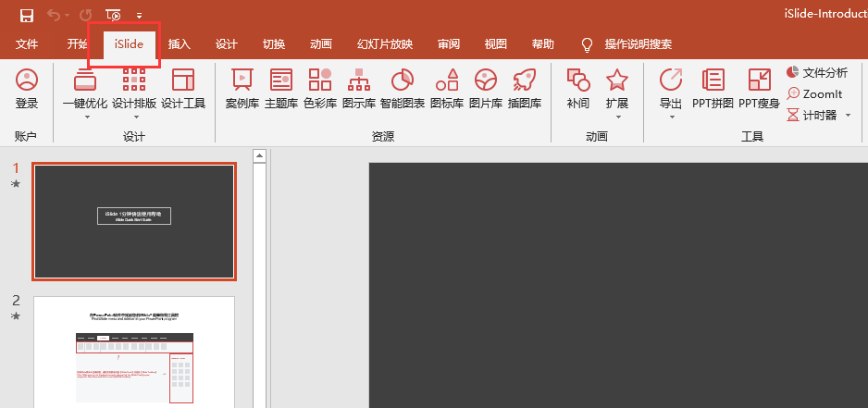Click the save icon in quick access toolbar

[x=26, y=15]
